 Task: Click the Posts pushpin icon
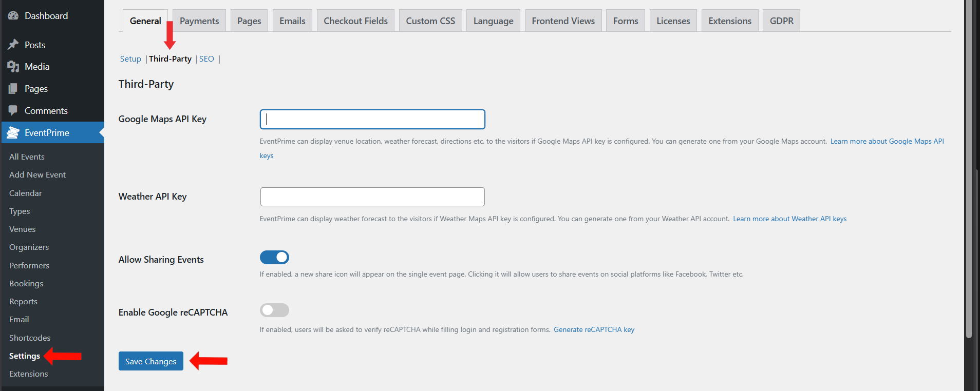[x=13, y=45]
